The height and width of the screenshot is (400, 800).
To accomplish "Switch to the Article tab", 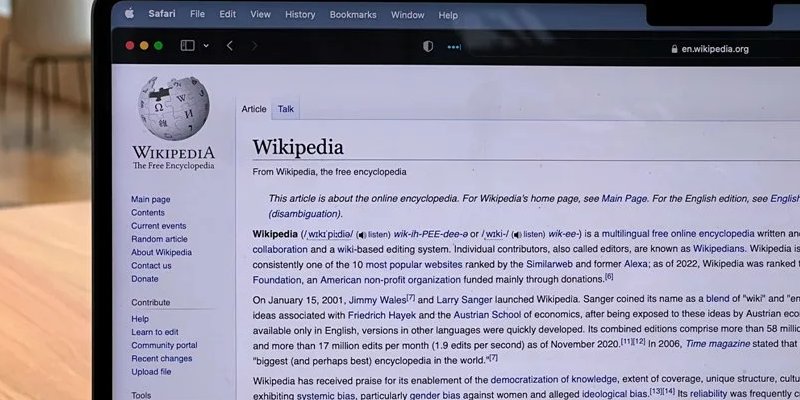I will coord(254,109).
